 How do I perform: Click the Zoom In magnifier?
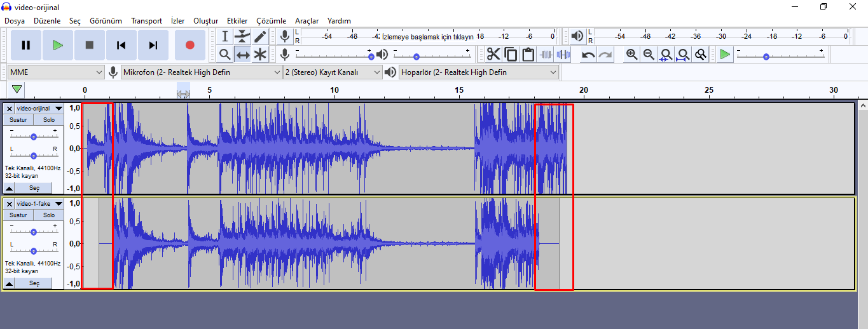(631, 55)
